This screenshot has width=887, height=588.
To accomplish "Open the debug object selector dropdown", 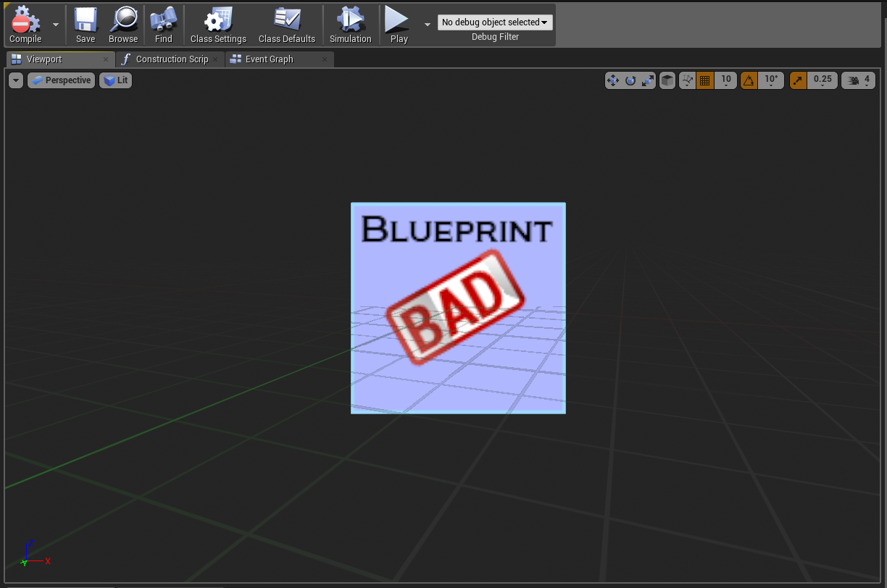I will tap(495, 22).
